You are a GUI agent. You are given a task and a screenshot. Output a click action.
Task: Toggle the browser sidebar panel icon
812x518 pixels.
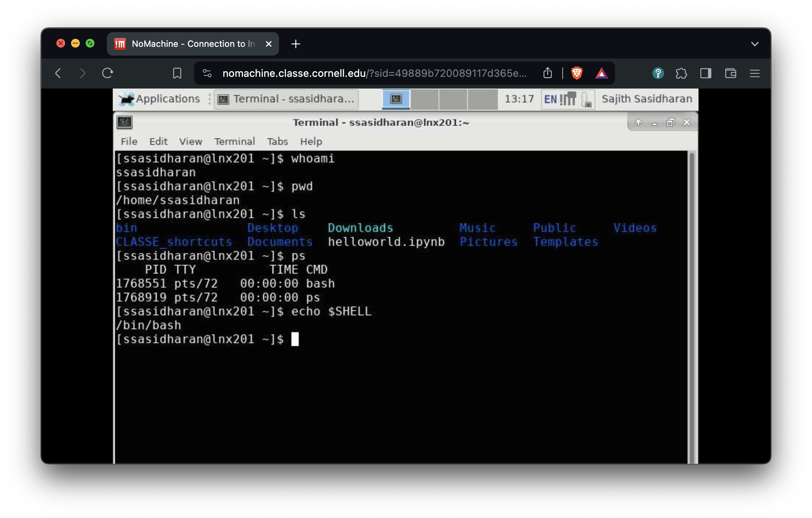705,73
